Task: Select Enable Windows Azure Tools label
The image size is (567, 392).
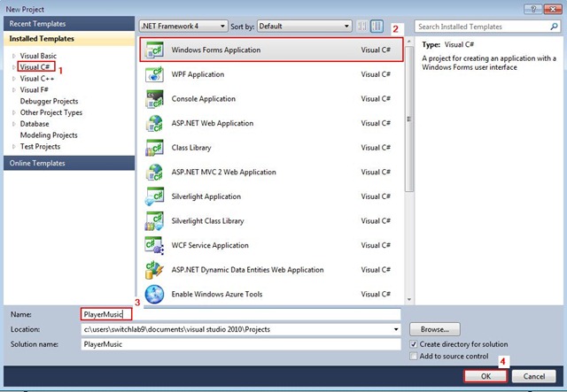Action: click(x=217, y=294)
